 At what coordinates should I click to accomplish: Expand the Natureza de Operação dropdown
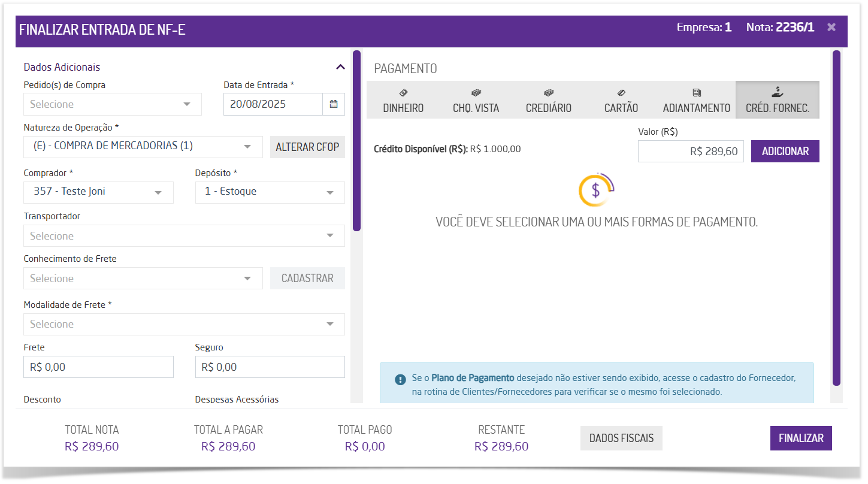point(143,147)
